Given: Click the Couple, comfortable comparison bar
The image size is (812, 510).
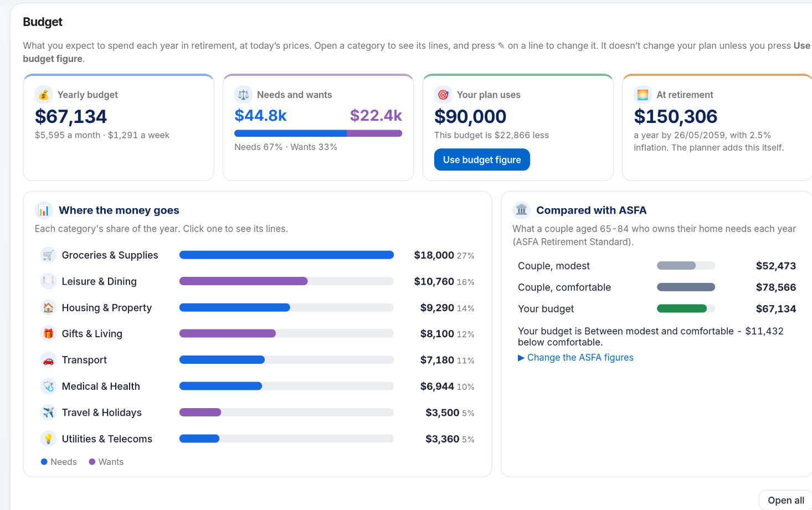Looking at the screenshot, I should point(686,287).
